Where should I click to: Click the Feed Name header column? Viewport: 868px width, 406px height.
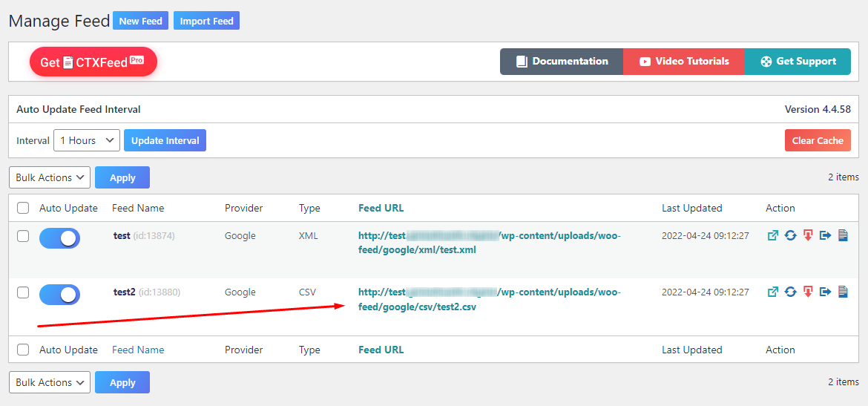tap(138, 209)
